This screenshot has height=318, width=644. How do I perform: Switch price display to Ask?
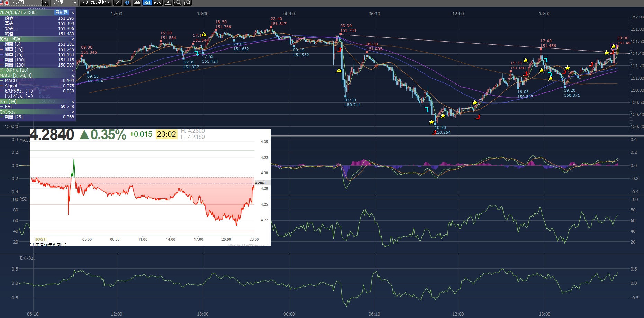(x=157, y=2)
